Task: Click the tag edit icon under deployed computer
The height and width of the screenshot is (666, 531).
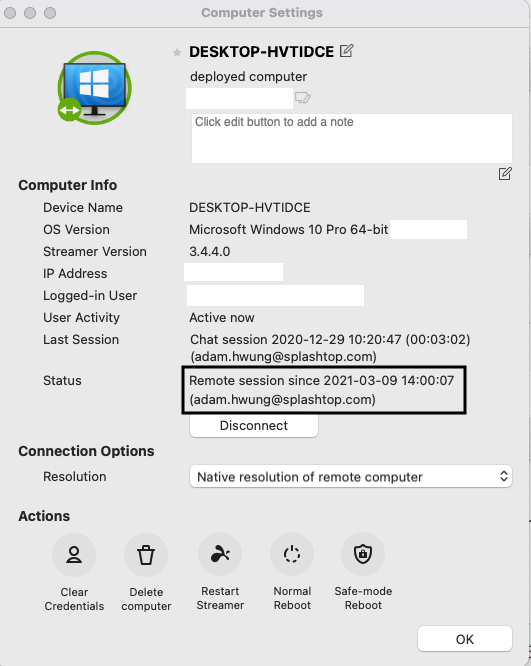Action: (x=302, y=98)
